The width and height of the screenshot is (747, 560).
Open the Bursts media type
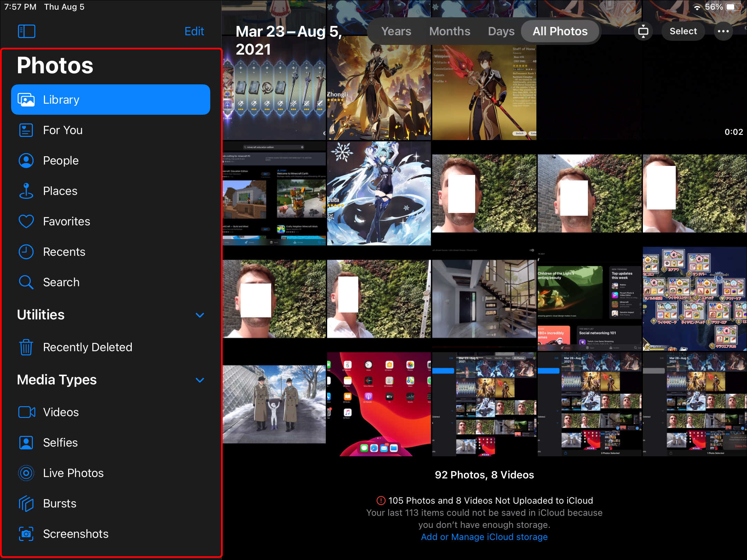(59, 503)
